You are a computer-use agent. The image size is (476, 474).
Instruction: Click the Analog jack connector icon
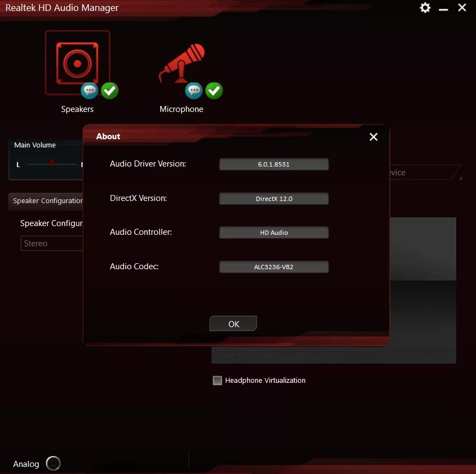coord(53,463)
